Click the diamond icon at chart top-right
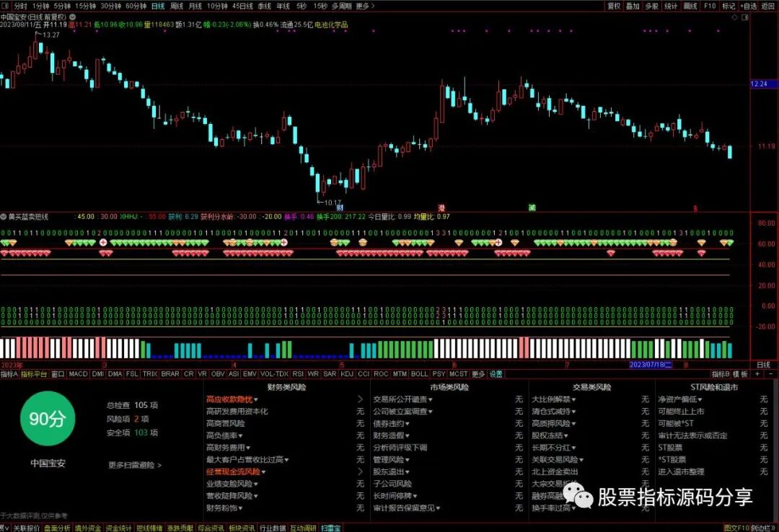 (x=735, y=17)
